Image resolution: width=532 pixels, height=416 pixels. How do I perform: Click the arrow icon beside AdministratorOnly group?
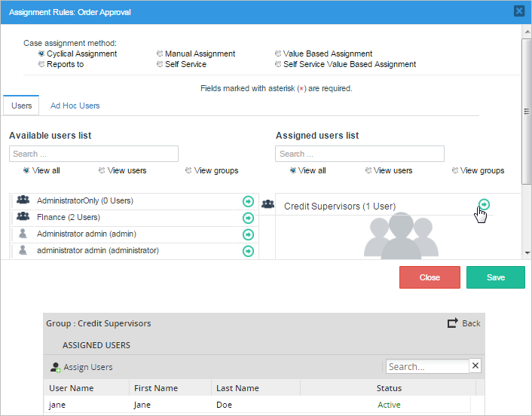(x=248, y=201)
